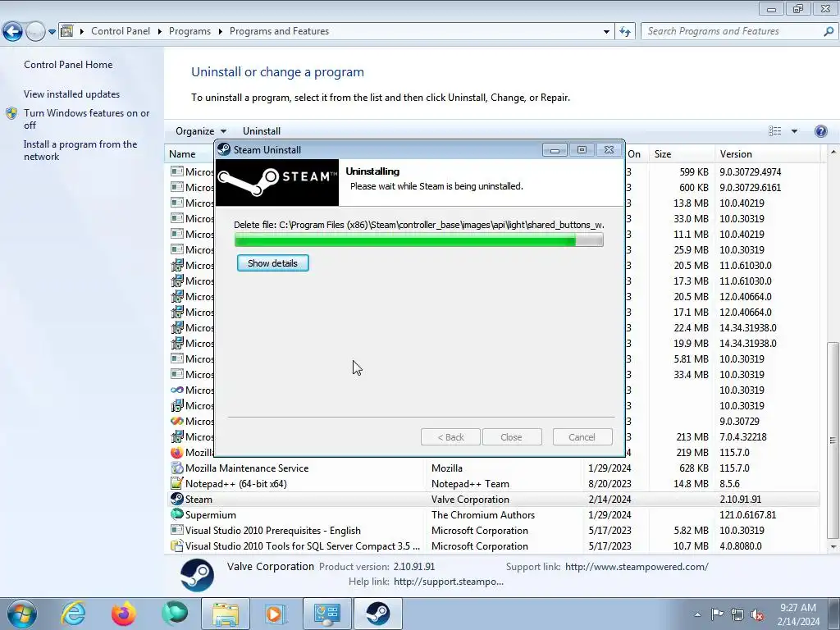Click Control Panel breadcrumb
This screenshot has height=630, width=840.
(x=121, y=31)
